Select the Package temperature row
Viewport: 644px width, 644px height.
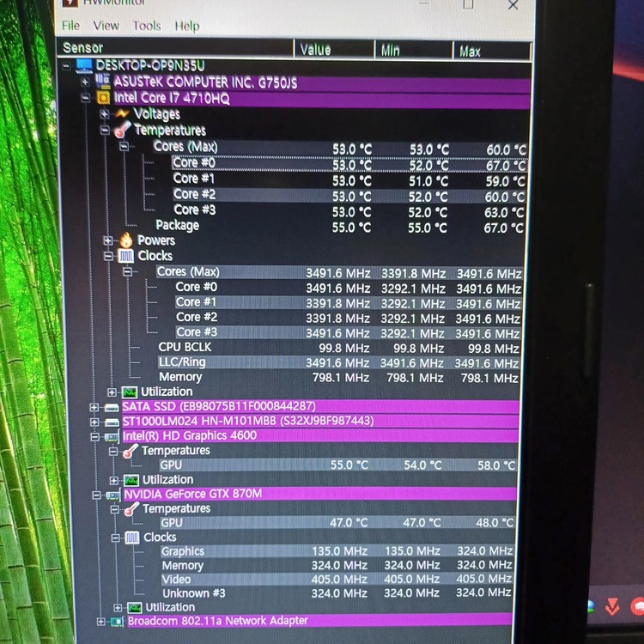(339, 227)
